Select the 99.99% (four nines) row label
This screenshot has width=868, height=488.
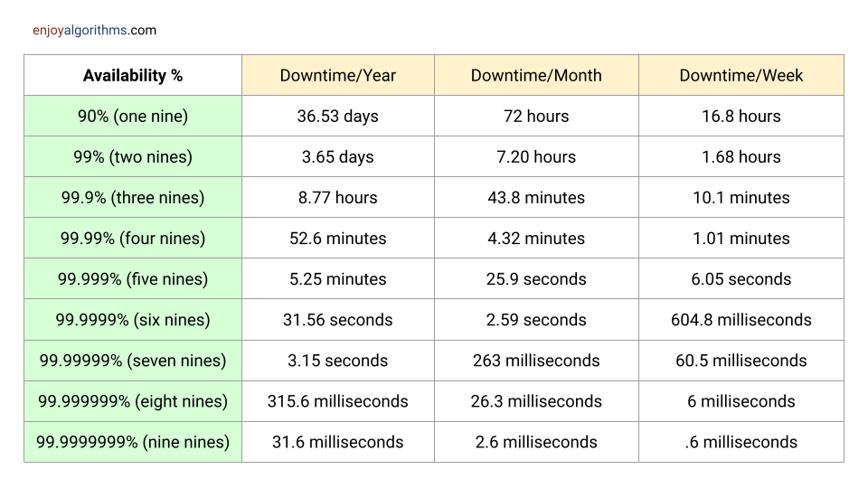(133, 239)
